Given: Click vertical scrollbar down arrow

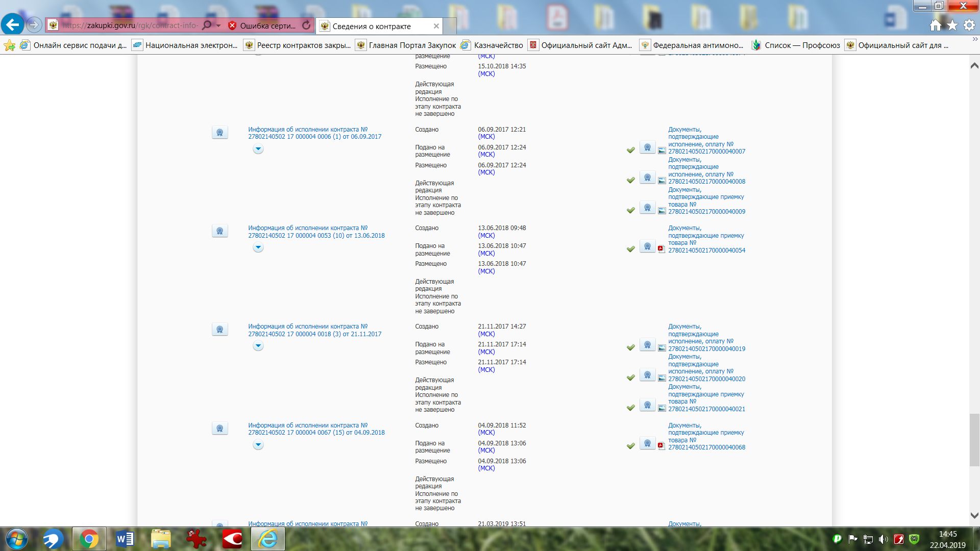Looking at the screenshot, I should click(x=974, y=516).
